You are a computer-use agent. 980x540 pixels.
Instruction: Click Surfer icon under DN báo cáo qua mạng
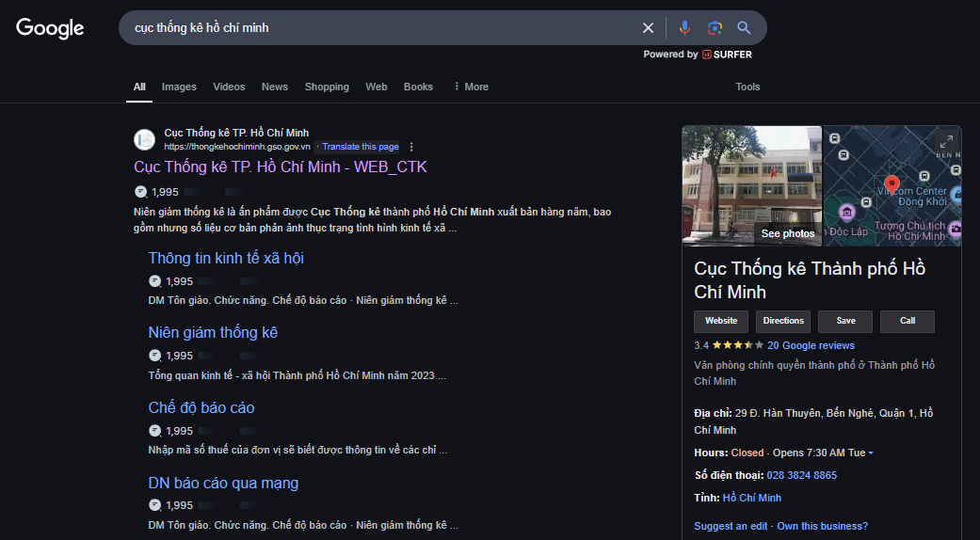tap(155, 505)
